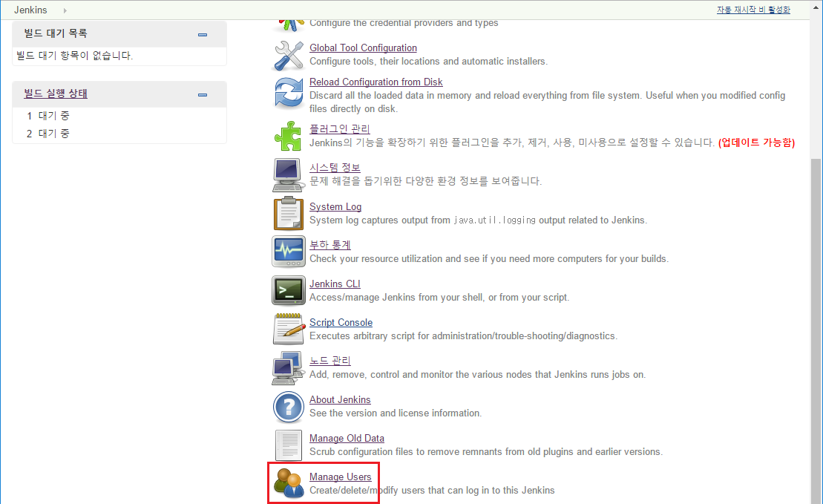Click the Reload Configuration from Disk arrows icon
823x504 pixels.
point(289,93)
